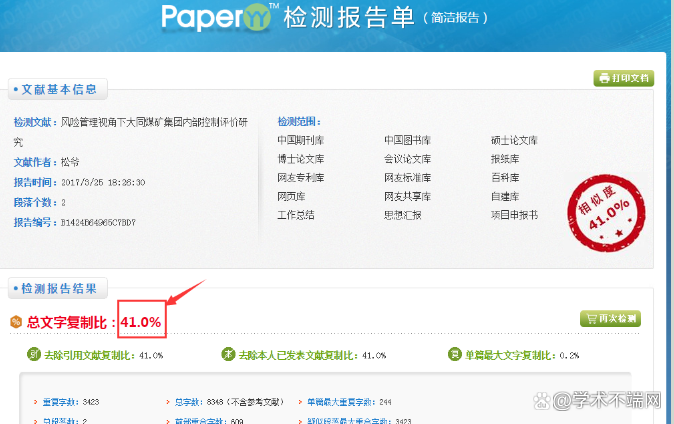Image resolution: width=674 pixels, height=424 pixels.
Task: Click the 单篇最大重复字数 label
Action: click(342, 402)
